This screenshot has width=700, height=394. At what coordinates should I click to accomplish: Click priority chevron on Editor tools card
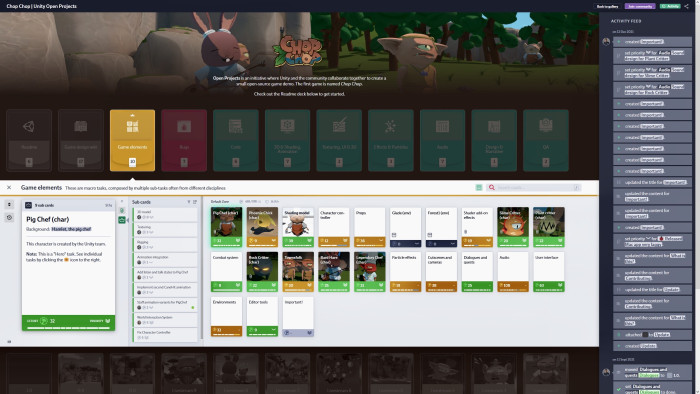click(x=274, y=330)
